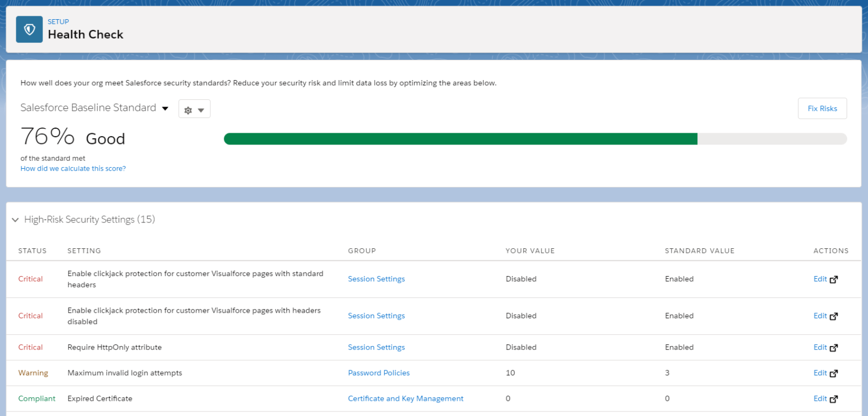Open the Password Policies link
868x416 pixels.
(x=379, y=373)
